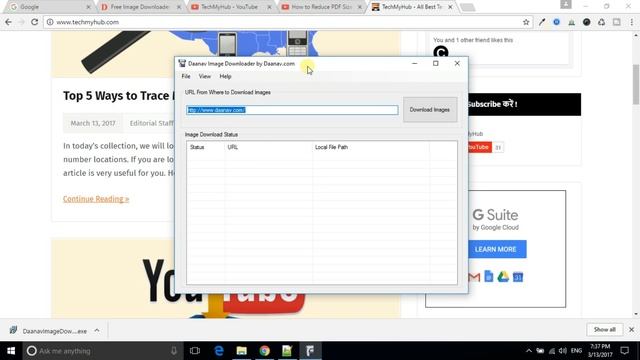
Task: Open the File menu in Daanav Image Downloader
Action: tap(186, 76)
